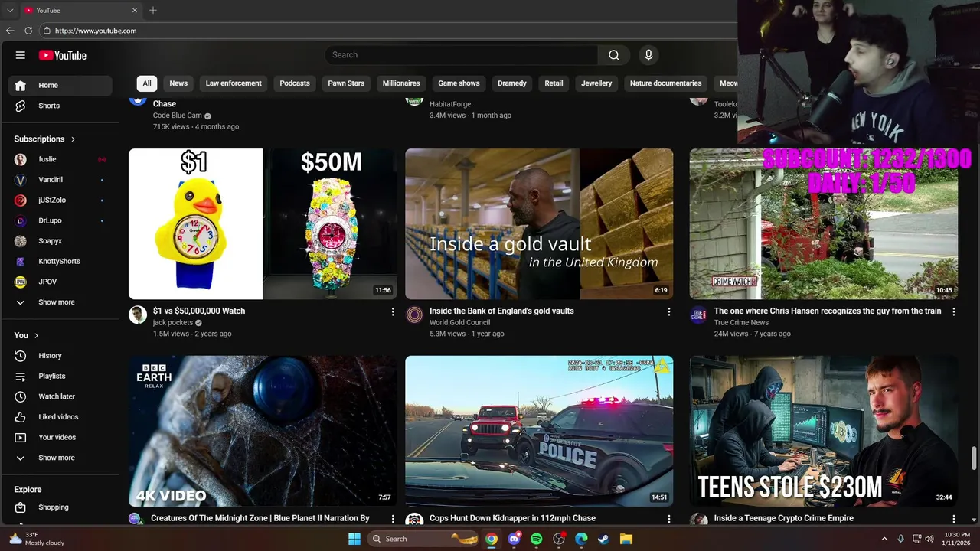Open options for Teenage Crypto Crime Empire video
This screenshot has width=980, height=551.
click(953, 518)
